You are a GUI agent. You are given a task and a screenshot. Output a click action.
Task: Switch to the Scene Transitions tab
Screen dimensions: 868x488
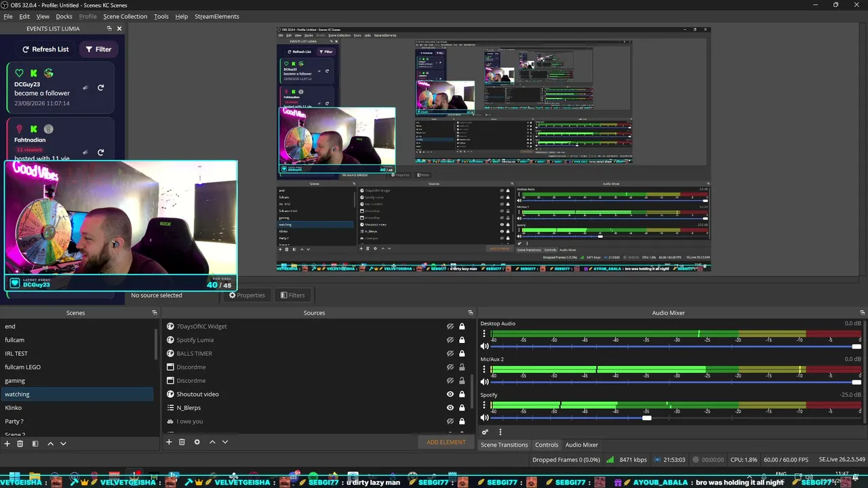(x=504, y=445)
